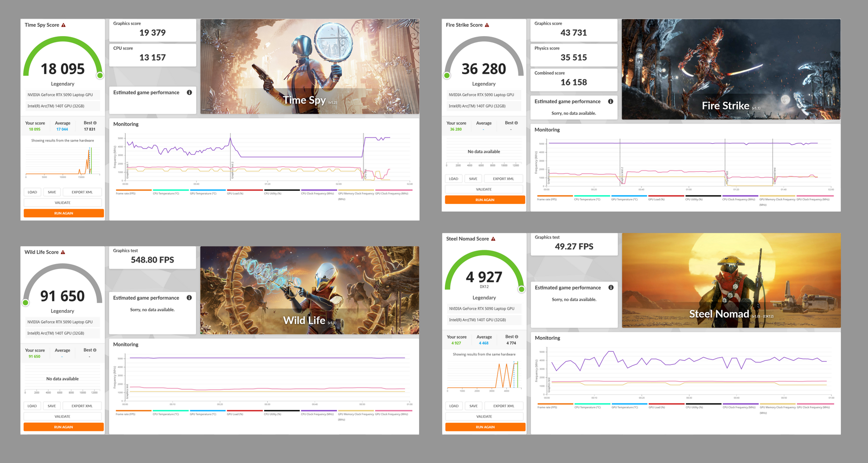Screen dimensions: 868x463
Task: Click LOAD in the Steel Nomad panel
Action: click(454, 406)
